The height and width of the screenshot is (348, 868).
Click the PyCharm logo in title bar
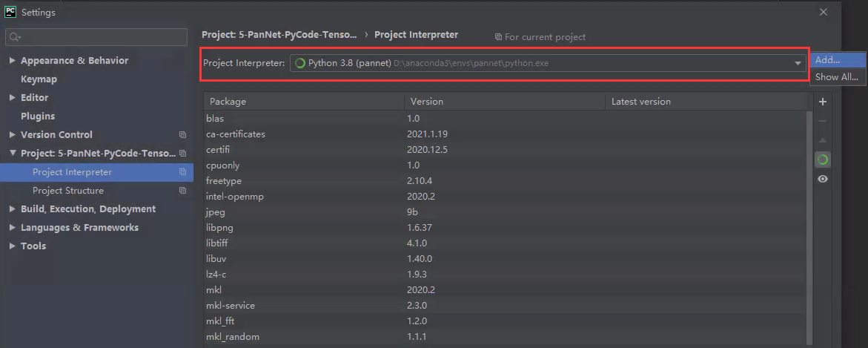click(10, 12)
